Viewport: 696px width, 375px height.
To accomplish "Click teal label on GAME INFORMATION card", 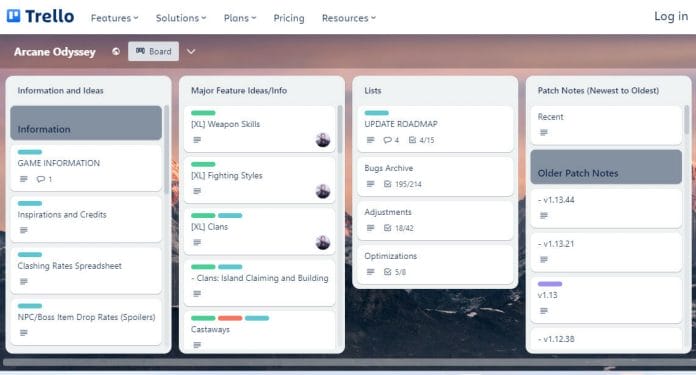I will click(x=30, y=152).
